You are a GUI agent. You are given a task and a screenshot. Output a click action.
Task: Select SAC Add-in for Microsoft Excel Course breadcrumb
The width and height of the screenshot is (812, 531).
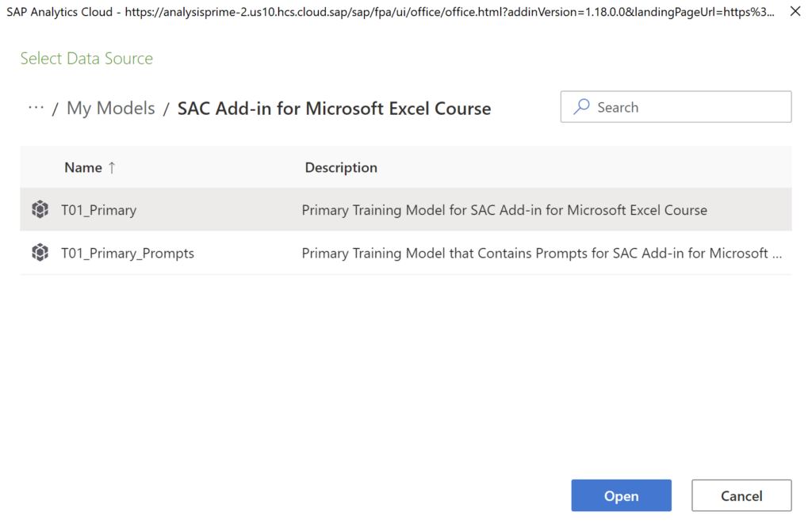click(334, 109)
